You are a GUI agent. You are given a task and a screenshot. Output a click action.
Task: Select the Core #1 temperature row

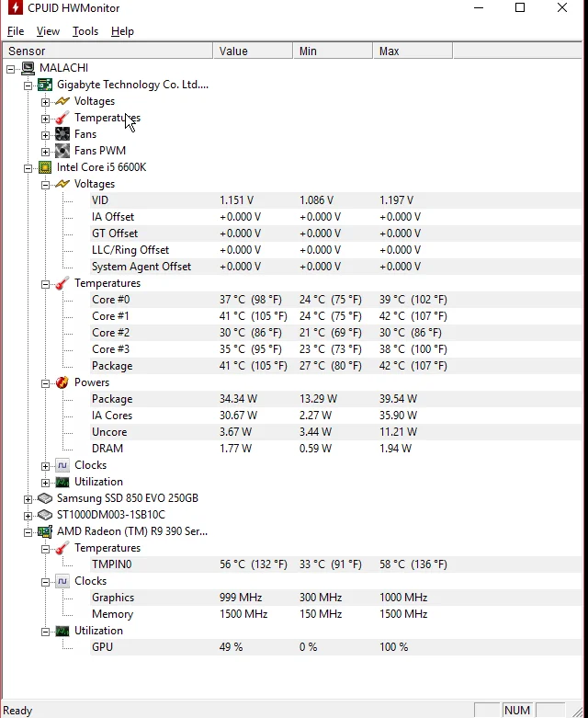335,316
